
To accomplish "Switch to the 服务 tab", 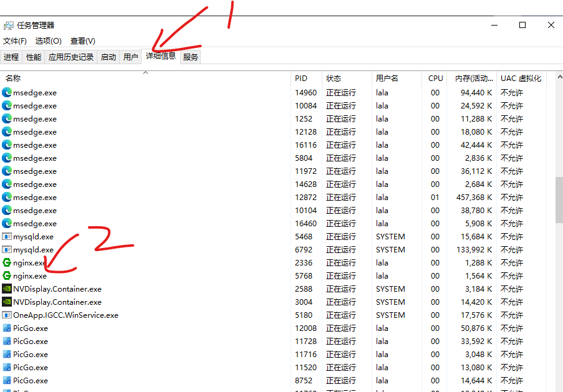I will pos(190,57).
